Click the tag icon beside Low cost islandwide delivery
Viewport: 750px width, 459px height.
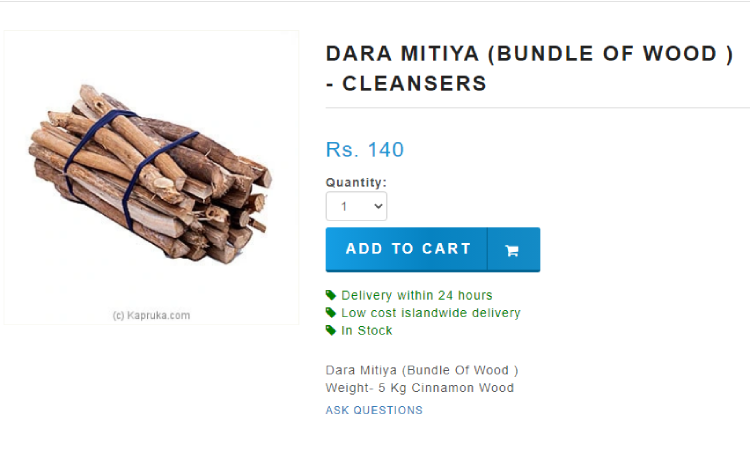tap(331, 313)
